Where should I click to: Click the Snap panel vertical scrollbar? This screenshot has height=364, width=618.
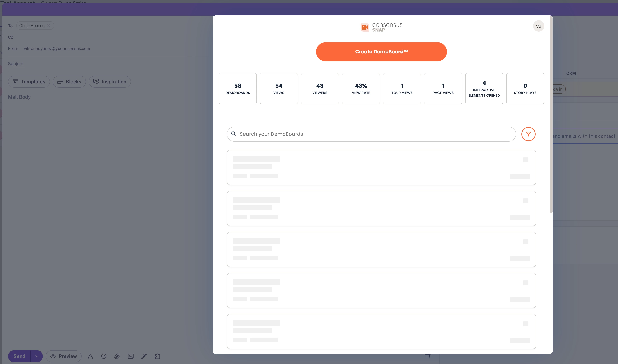[551, 115]
